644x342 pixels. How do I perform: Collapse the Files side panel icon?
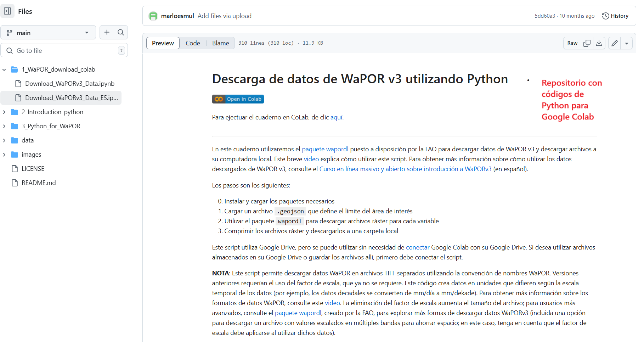[7, 11]
